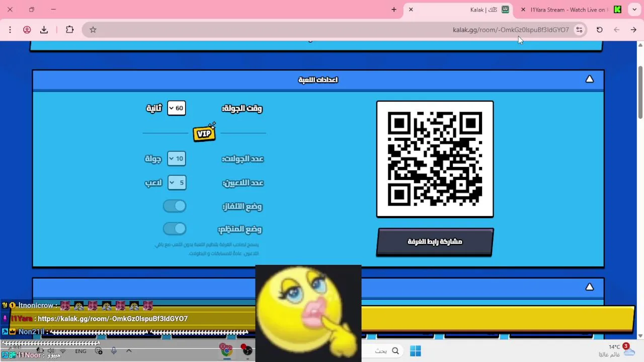Click the room QR code
The image size is (644, 362).
435,159
